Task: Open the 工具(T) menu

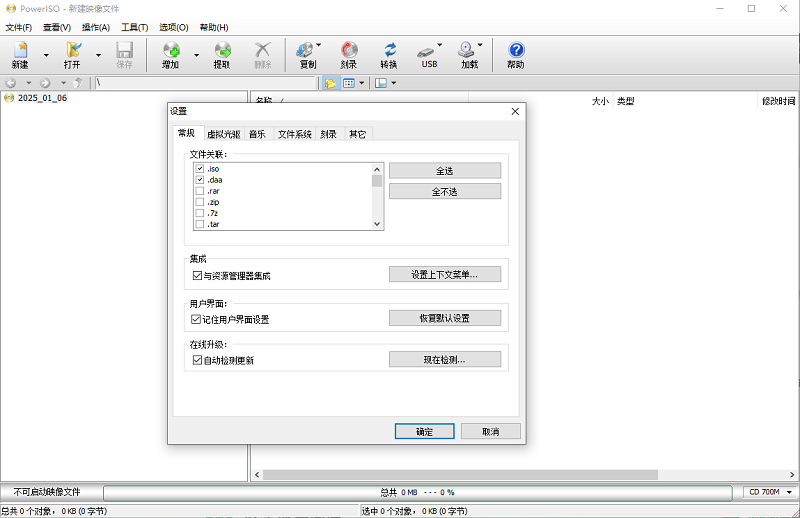Action: pyautogui.click(x=135, y=28)
